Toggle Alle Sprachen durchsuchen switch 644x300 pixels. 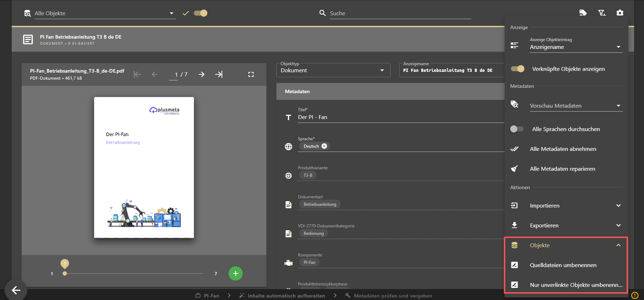[x=517, y=129]
